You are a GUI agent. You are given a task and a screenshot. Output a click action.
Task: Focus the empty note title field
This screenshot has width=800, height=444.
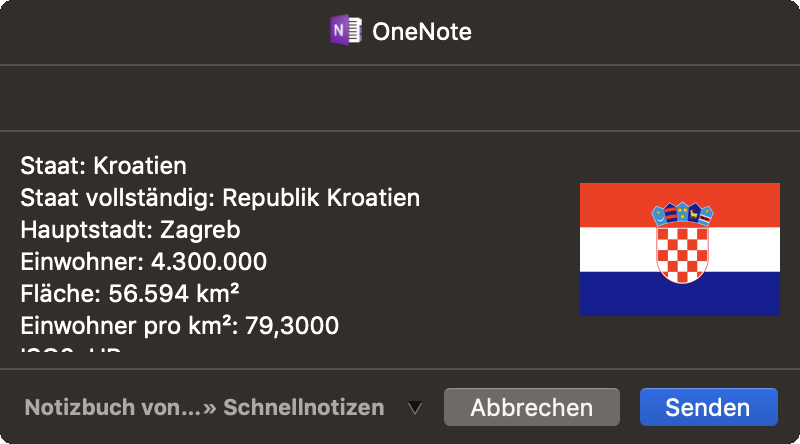click(400, 98)
